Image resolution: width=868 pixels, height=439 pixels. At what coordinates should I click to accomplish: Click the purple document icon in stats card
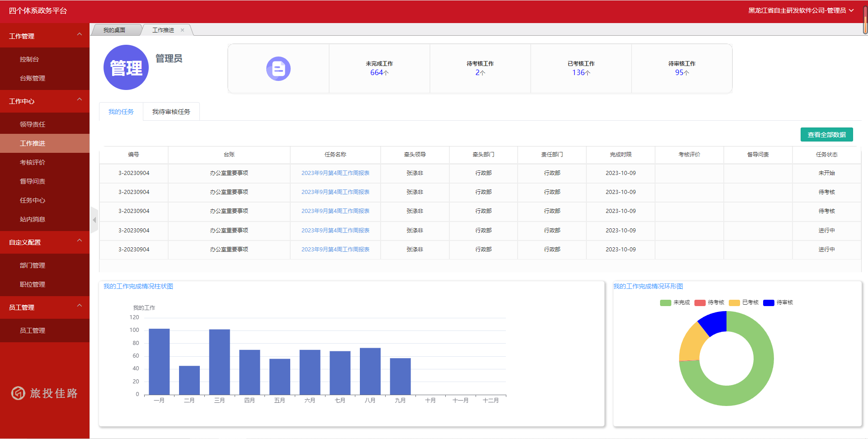[278, 69]
